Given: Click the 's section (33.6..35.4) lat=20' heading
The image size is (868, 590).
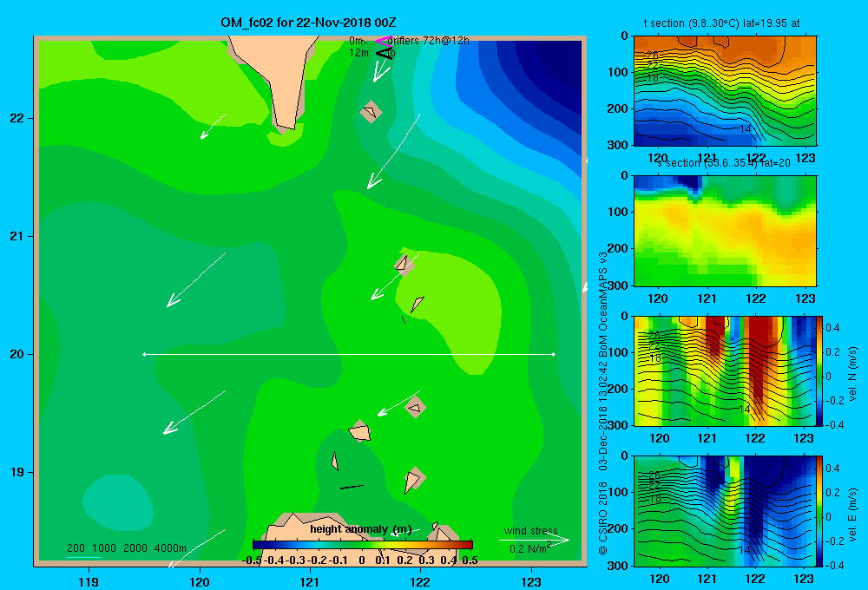Looking at the screenshot, I should tap(724, 163).
